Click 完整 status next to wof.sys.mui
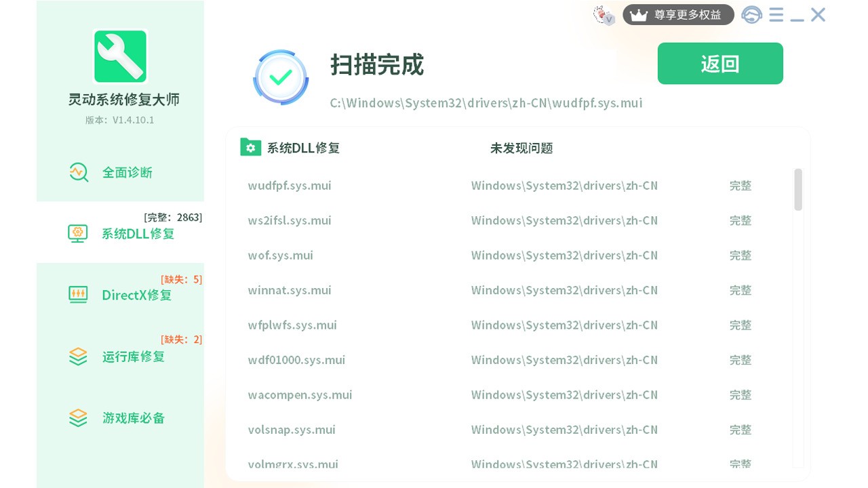Image resolution: width=868 pixels, height=488 pixels. pyautogui.click(x=741, y=256)
